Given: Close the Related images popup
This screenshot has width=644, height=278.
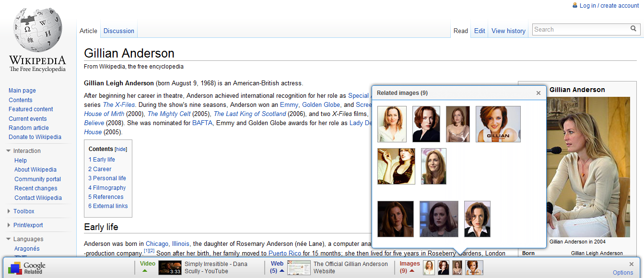Looking at the screenshot, I should (539, 93).
